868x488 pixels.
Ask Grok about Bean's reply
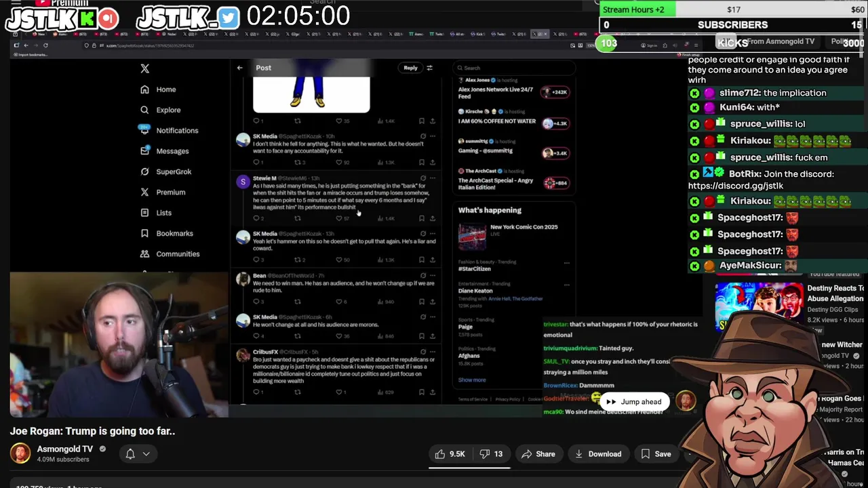click(x=423, y=276)
